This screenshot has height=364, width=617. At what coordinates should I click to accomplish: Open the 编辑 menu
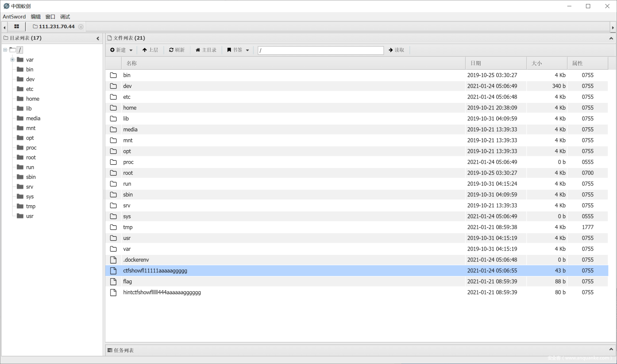coord(36,17)
